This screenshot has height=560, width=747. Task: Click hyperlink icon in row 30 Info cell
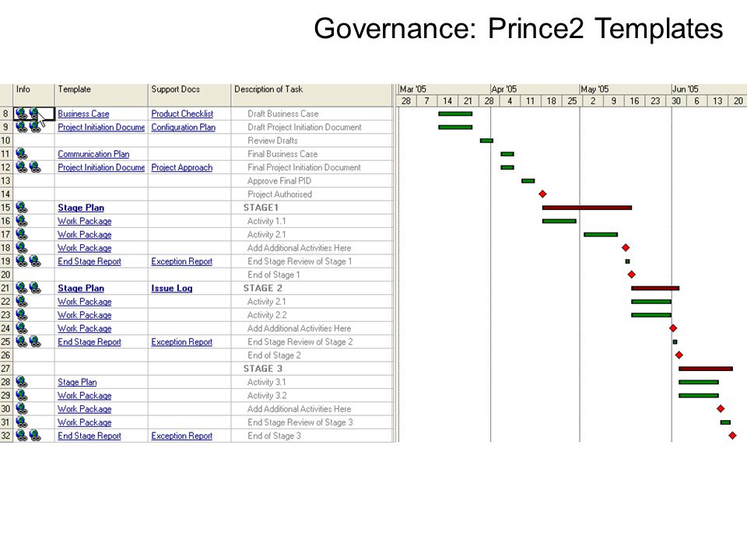pos(22,408)
